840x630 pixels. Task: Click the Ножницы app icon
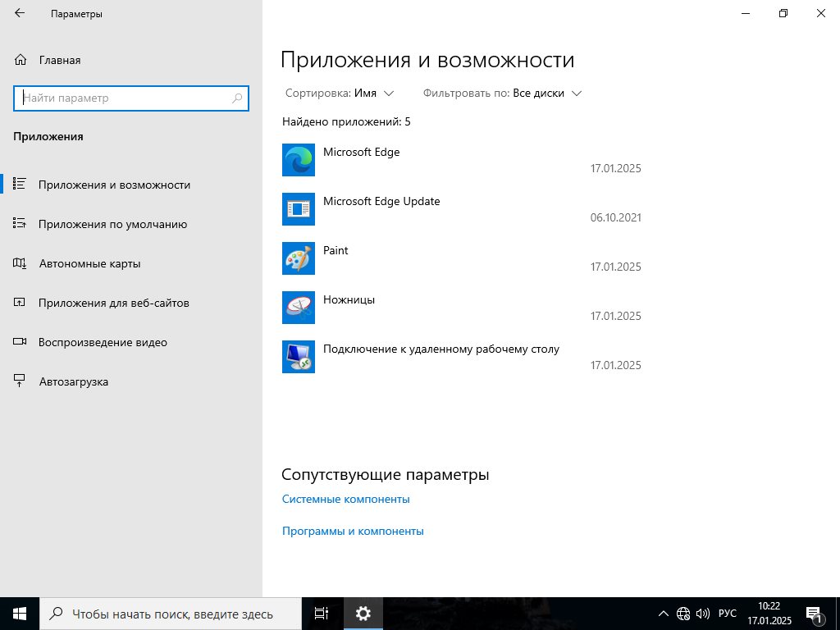pos(299,308)
